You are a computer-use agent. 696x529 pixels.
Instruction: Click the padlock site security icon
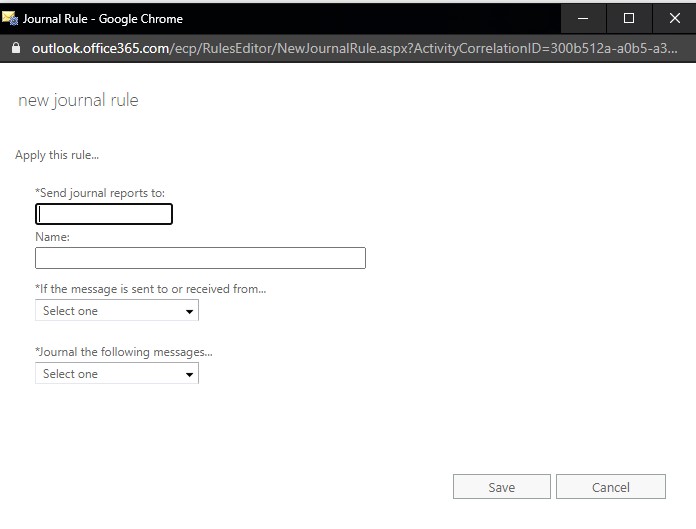click(16, 48)
